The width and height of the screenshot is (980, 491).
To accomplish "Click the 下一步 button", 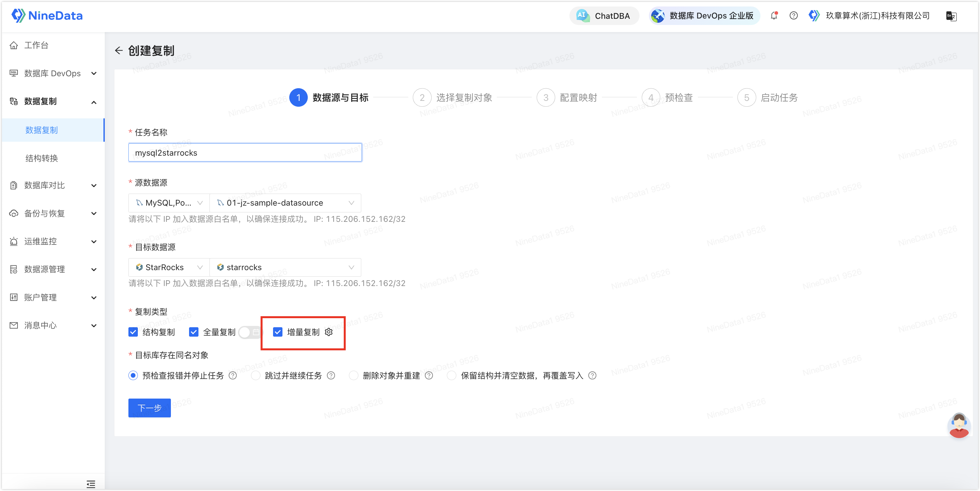I will point(149,408).
